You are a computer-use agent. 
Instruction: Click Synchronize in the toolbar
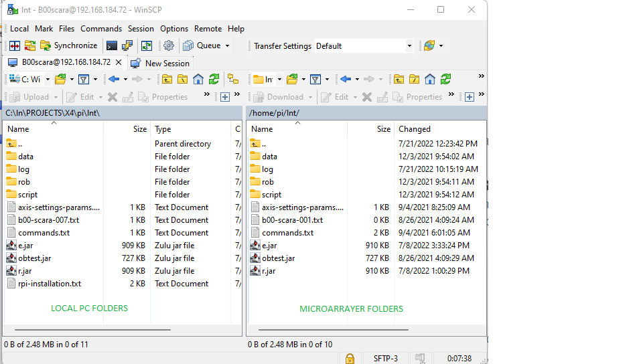(x=68, y=45)
